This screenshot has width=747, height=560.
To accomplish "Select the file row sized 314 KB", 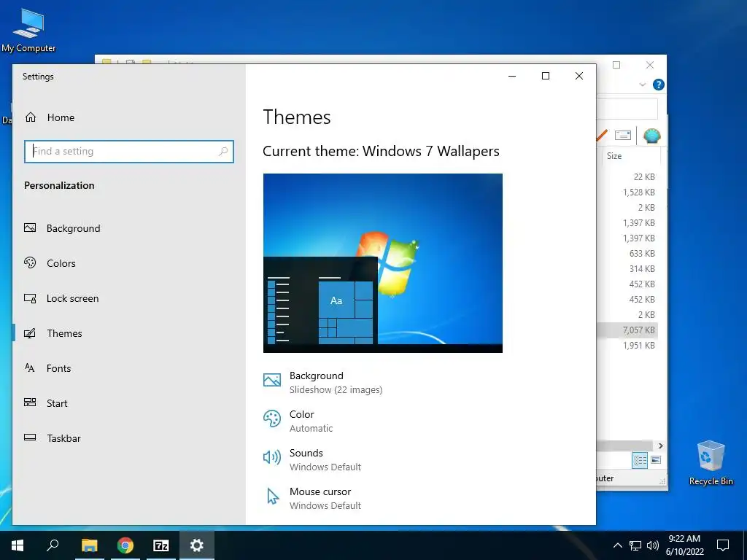I will [x=626, y=268].
